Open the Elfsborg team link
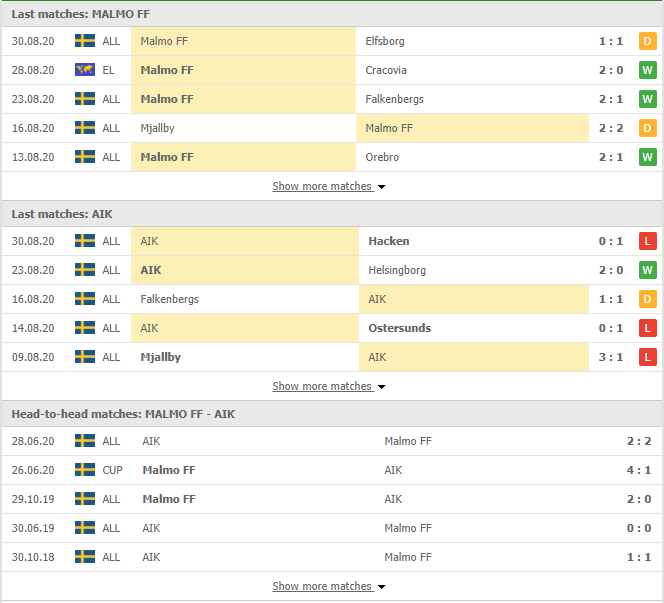 click(x=386, y=41)
